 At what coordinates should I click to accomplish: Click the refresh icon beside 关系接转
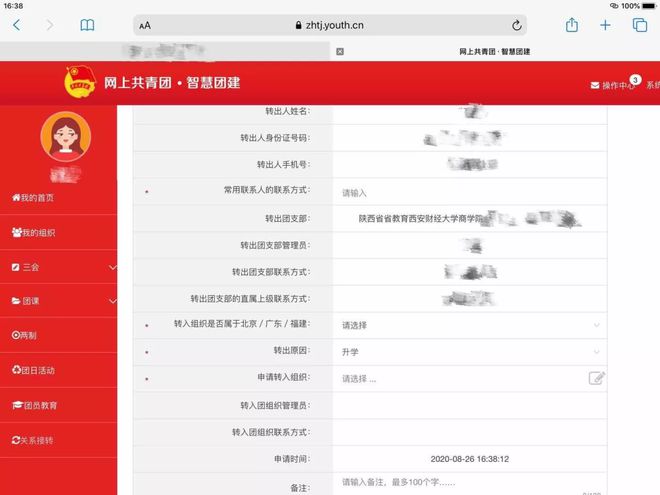click(x=16, y=440)
